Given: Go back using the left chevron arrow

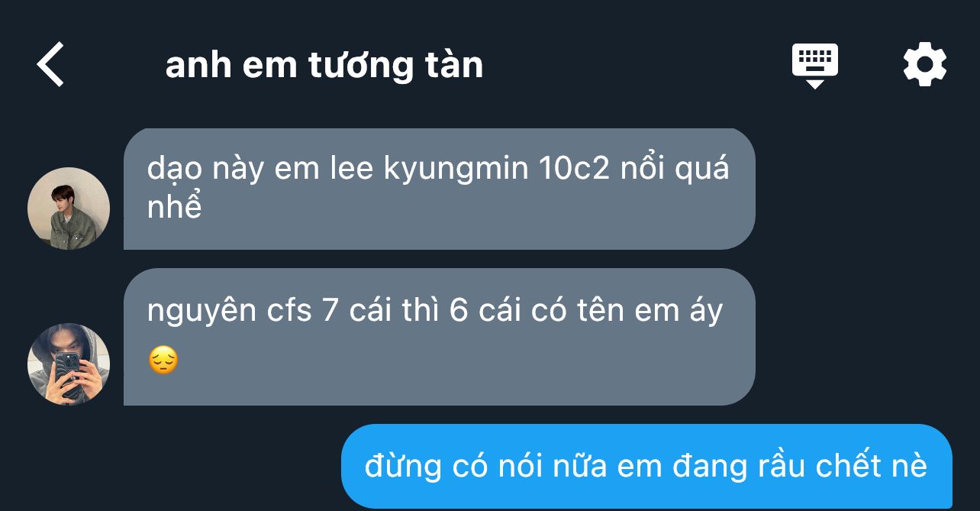Looking at the screenshot, I should coord(50,64).
